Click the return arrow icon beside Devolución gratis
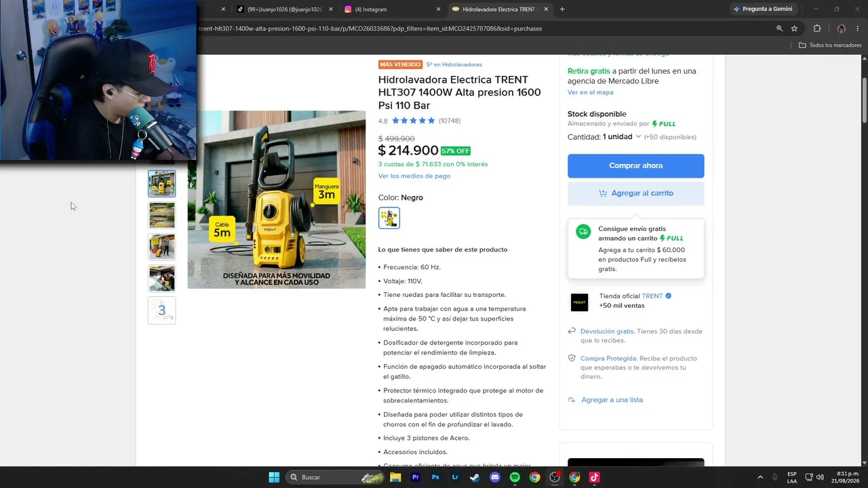 click(x=572, y=331)
